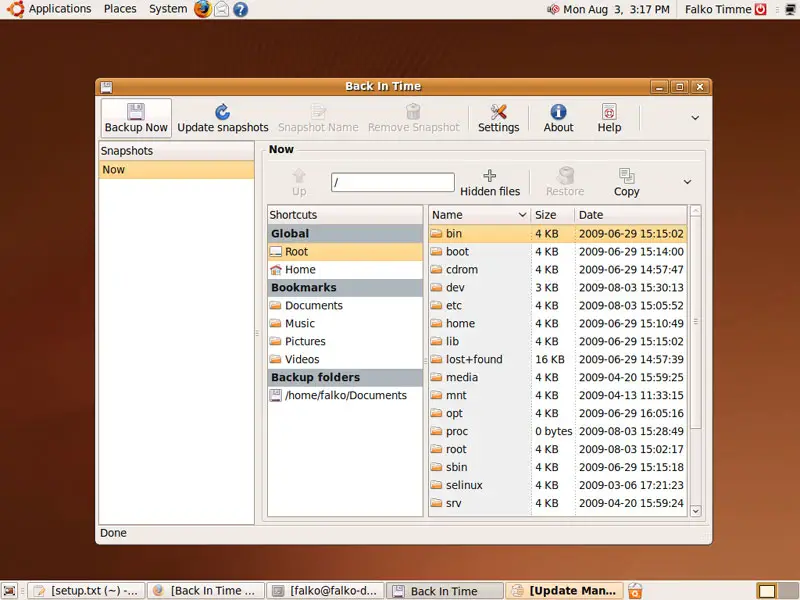Open the Places menu
The image size is (800, 600).
point(120,9)
